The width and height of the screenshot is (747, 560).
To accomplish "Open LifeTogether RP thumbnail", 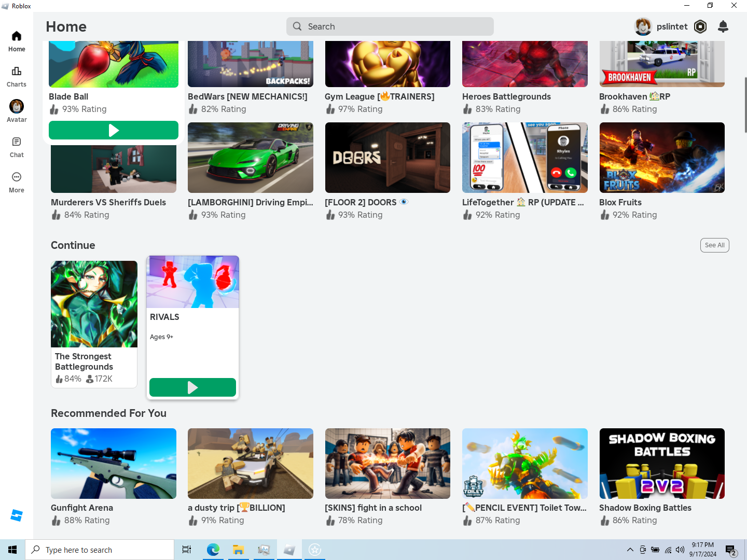I will tap(525, 158).
